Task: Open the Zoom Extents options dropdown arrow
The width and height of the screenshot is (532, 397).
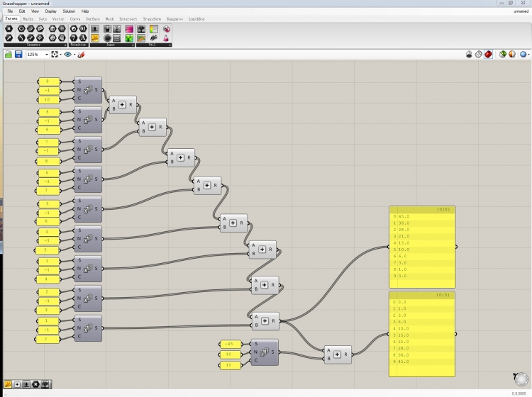Action: click(x=60, y=55)
